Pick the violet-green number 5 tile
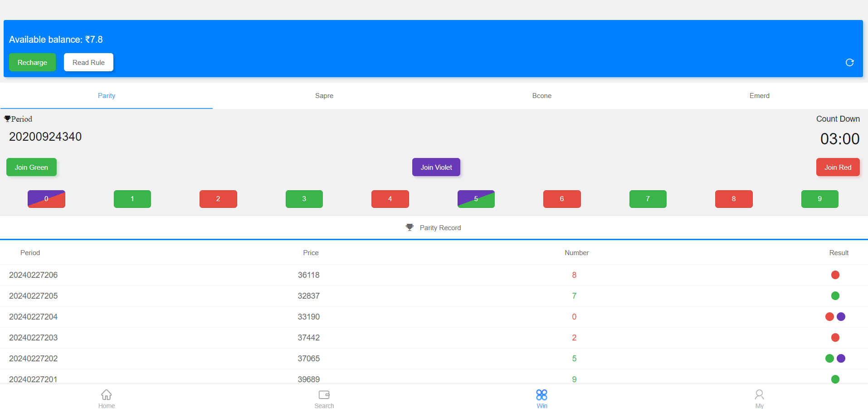Viewport: 868px width, 409px height. [x=476, y=199]
